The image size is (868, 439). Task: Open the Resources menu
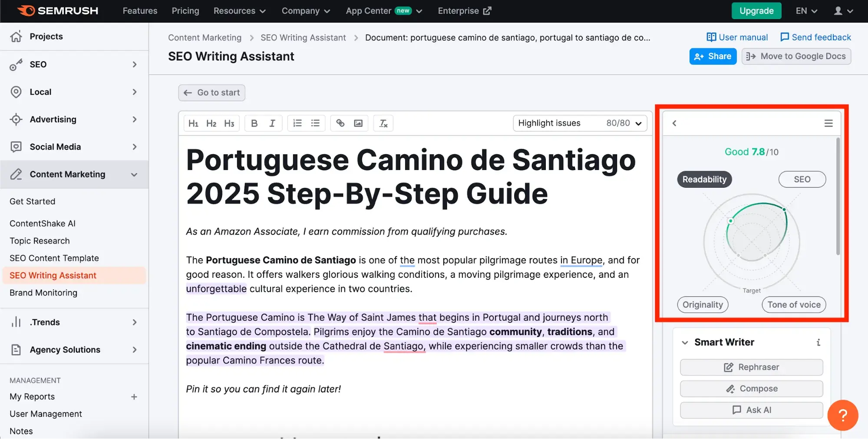click(x=239, y=11)
